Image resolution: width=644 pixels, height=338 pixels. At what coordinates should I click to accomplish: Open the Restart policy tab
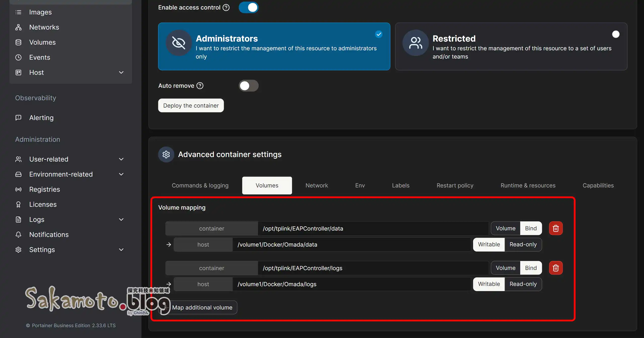[455, 186]
